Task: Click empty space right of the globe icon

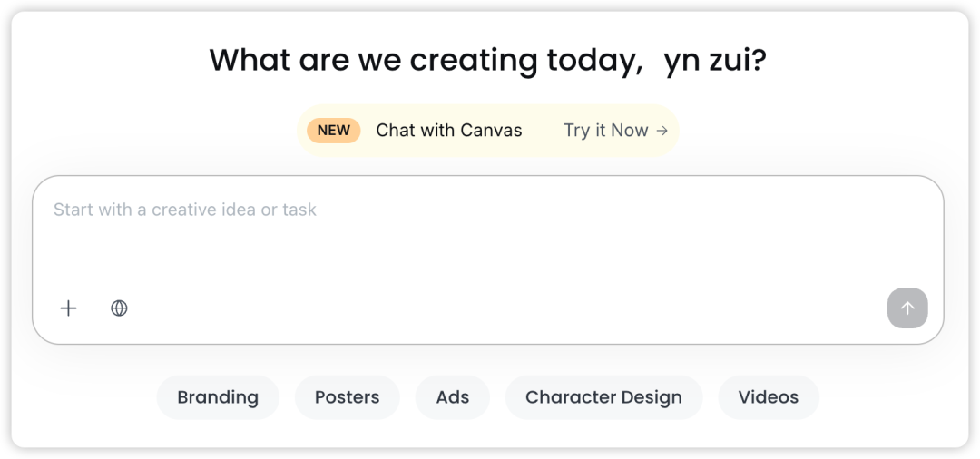Action: point(454,308)
